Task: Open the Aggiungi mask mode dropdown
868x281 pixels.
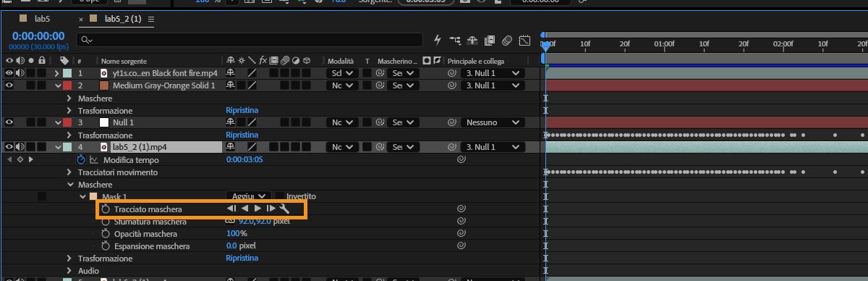Action: pyautogui.click(x=249, y=196)
